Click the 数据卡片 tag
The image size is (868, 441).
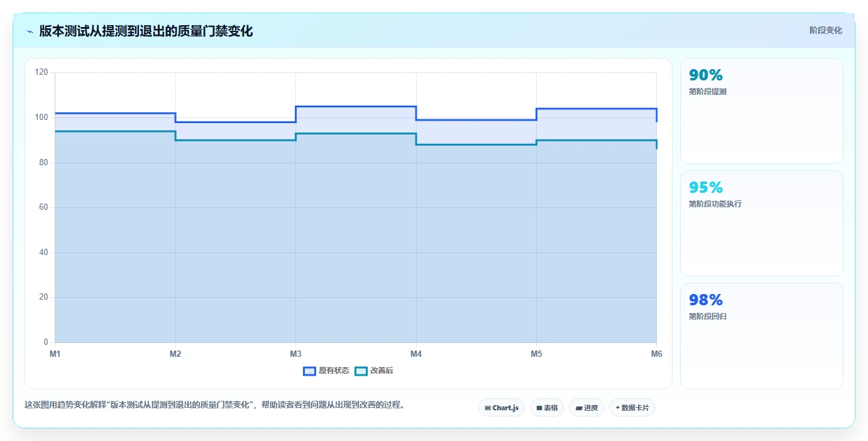tap(632, 408)
